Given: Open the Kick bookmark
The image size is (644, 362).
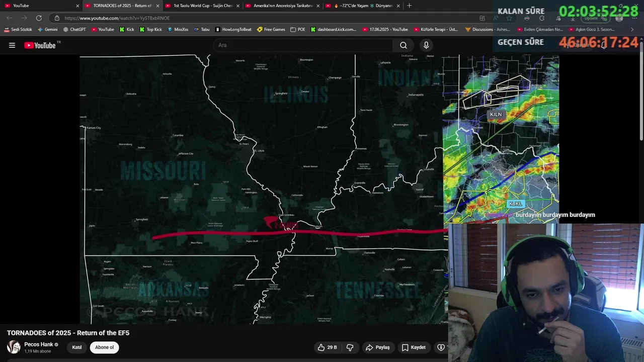Looking at the screenshot, I should (127, 30).
